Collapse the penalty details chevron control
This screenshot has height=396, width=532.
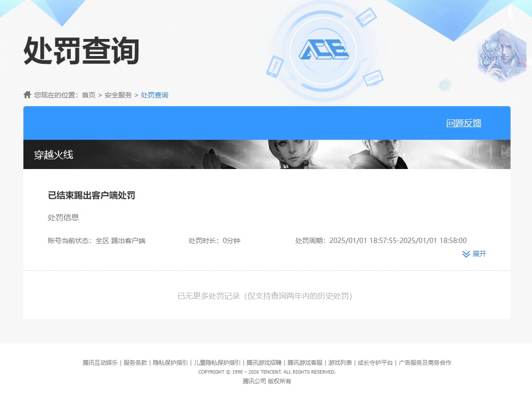point(466,254)
